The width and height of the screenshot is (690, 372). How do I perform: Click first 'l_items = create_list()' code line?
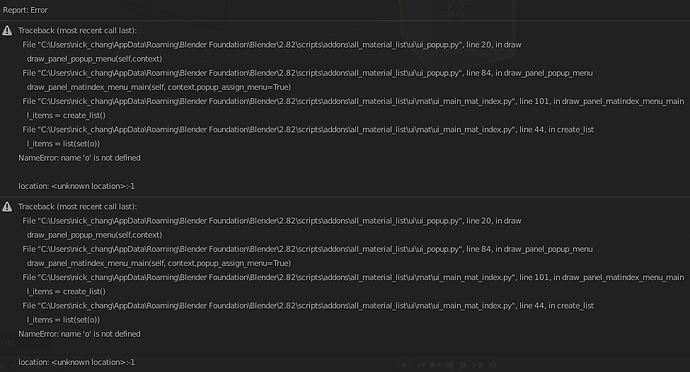click(x=66, y=115)
